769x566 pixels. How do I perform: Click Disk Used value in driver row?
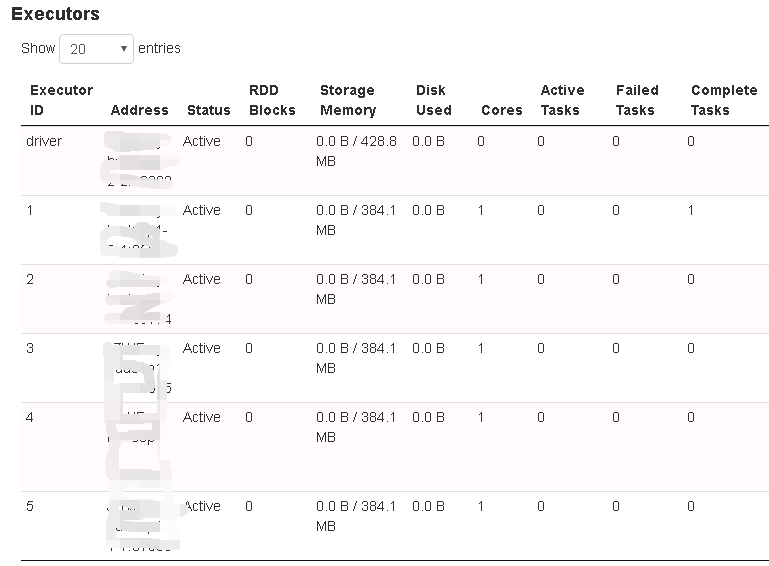pos(428,141)
